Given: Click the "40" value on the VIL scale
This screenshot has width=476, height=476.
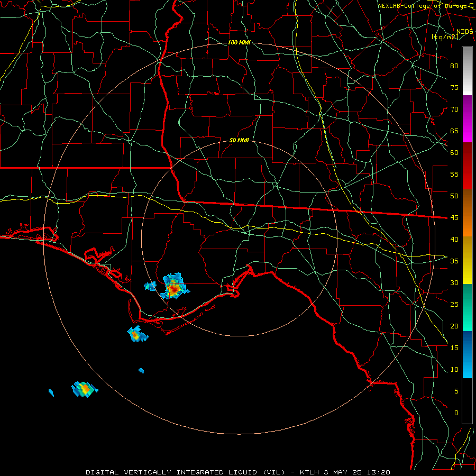Looking at the screenshot, I should click(454, 239).
